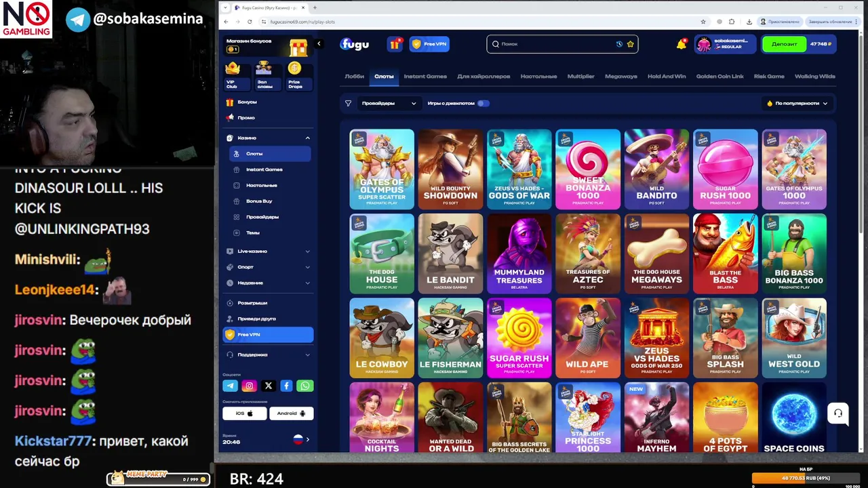Click the clock history icon in search bar
The width and height of the screenshot is (868, 488).
619,44
